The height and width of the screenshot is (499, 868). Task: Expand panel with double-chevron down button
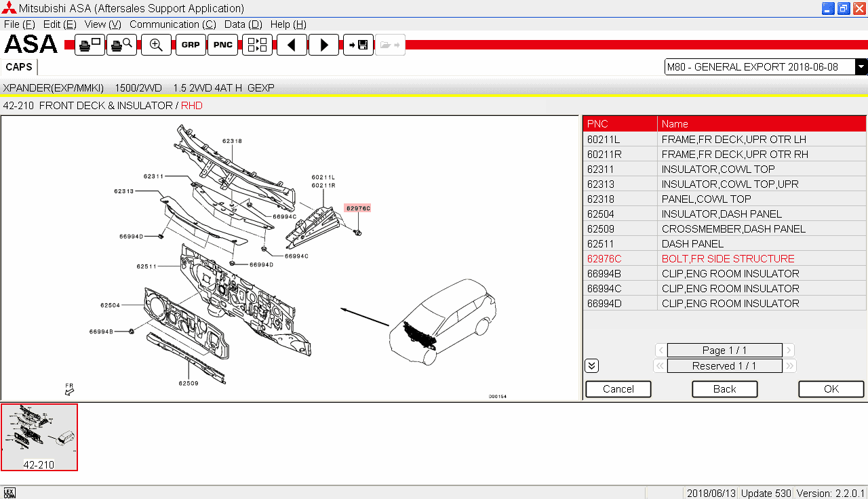click(x=591, y=366)
